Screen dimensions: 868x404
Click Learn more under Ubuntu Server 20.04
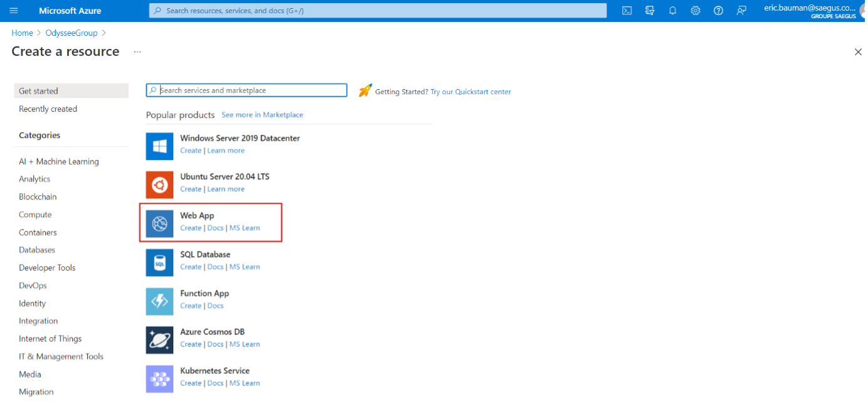click(226, 189)
